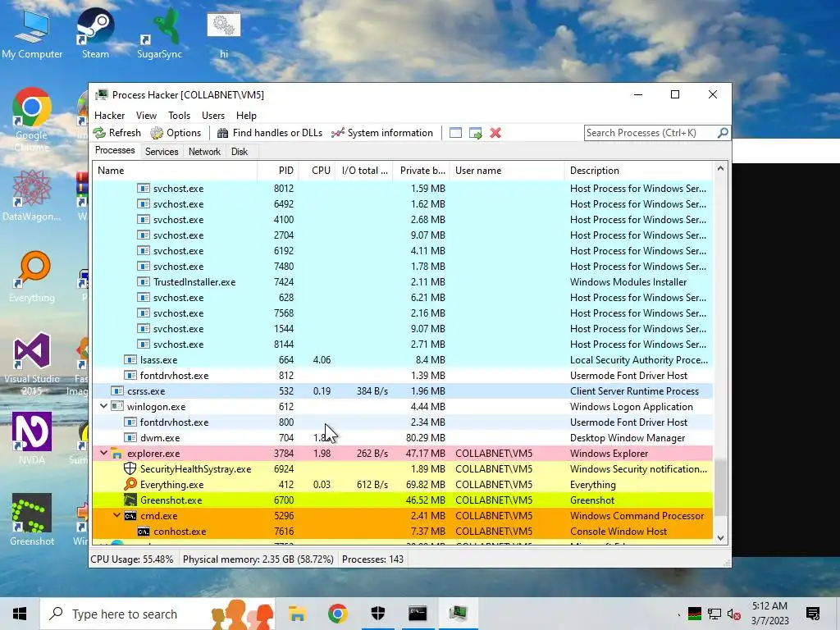The image size is (840, 630).
Task: Open File Explorer from the taskbar
Action: 297,614
